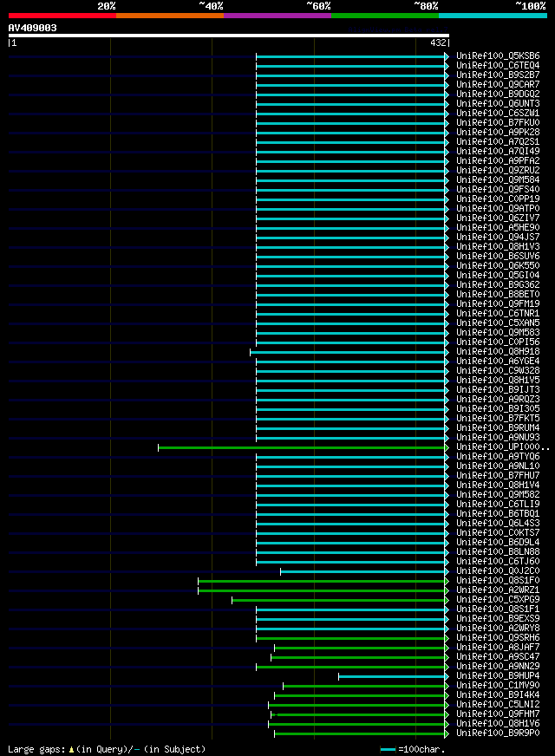
Task: Select the UniRef100_Q9M582 label
Action: (498, 495)
